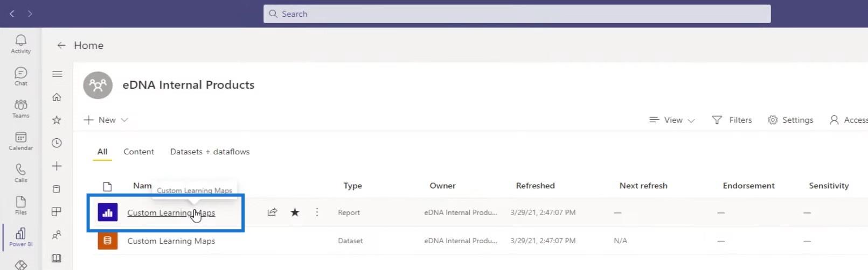Open Calendar in the Teams sidebar
The height and width of the screenshot is (270, 868).
20,141
